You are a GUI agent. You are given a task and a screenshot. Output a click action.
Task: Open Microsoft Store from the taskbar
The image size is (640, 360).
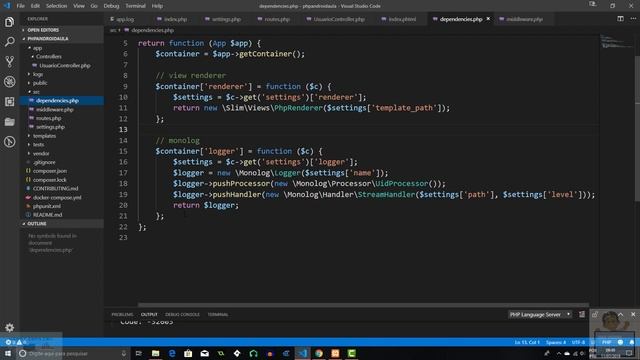188,353
